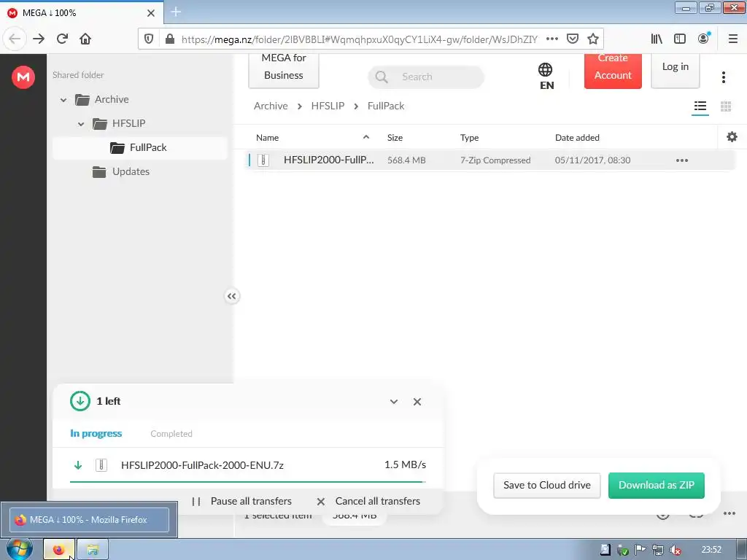Go forward with the browser forward arrow
The image size is (747, 560).
(x=39, y=39)
